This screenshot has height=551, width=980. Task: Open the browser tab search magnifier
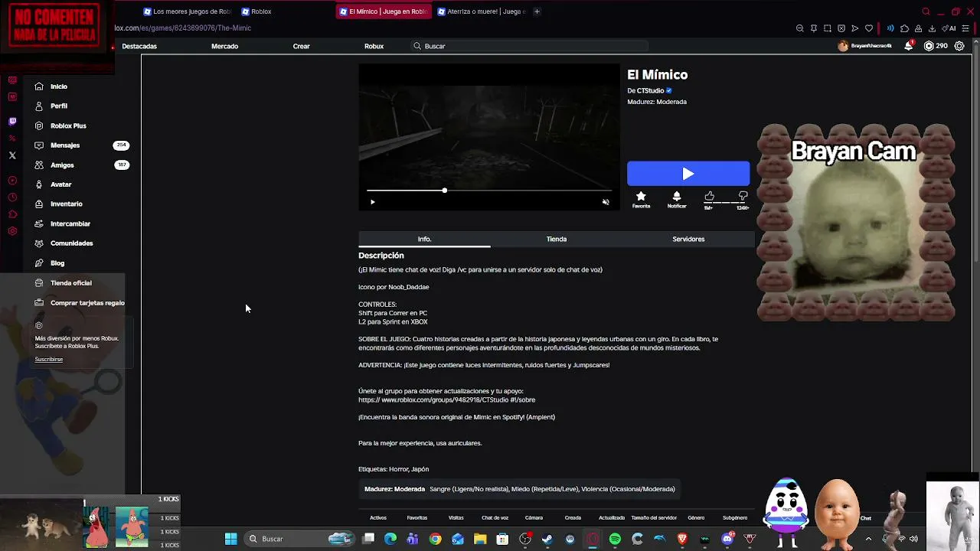[926, 11]
